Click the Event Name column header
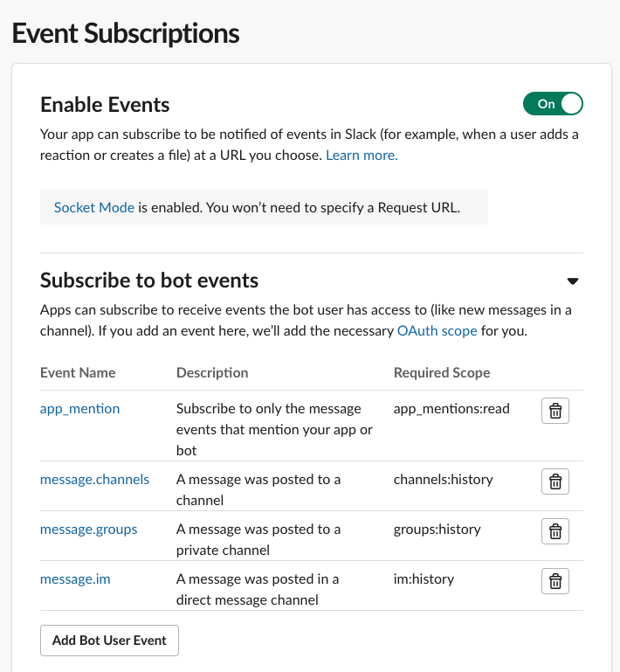The height and width of the screenshot is (672, 620). pos(78,373)
